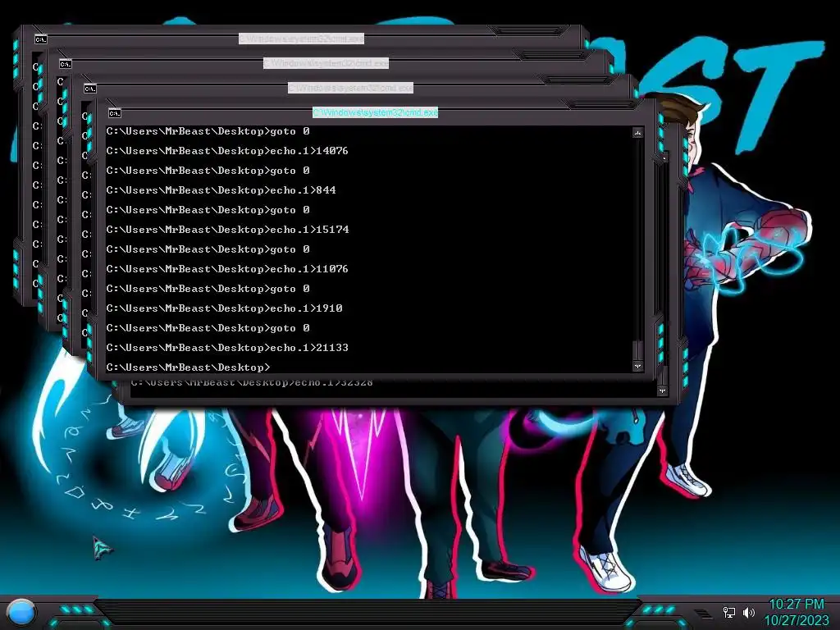Bring the rearmost cmd.exe window forward by its title

(x=301, y=39)
